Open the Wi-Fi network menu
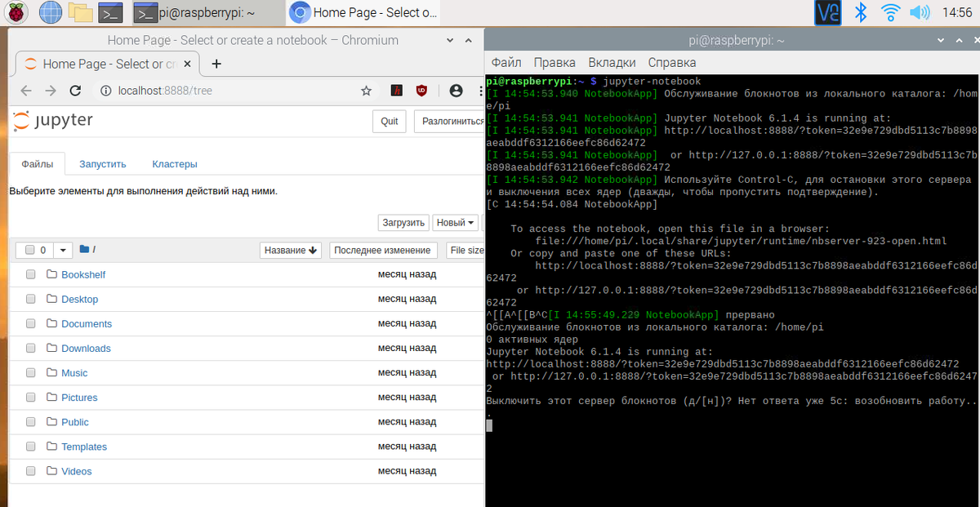Screen dimensions: 980x507 point(890,12)
